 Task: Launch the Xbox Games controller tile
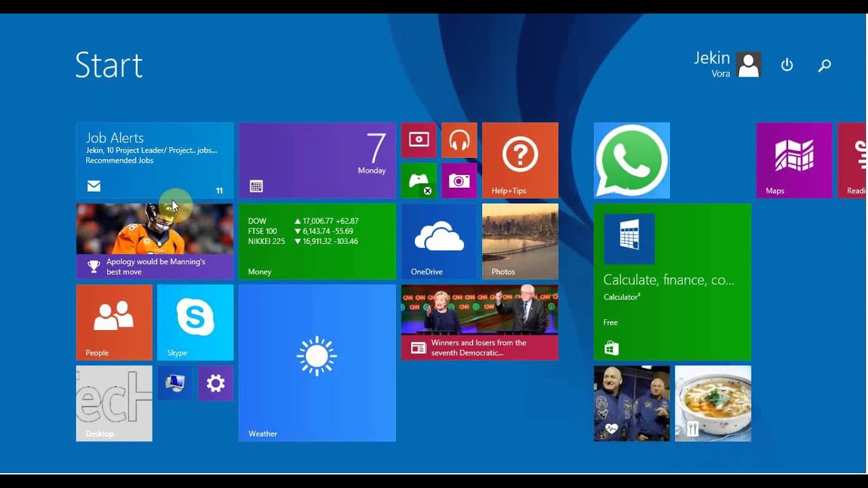(x=419, y=181)
